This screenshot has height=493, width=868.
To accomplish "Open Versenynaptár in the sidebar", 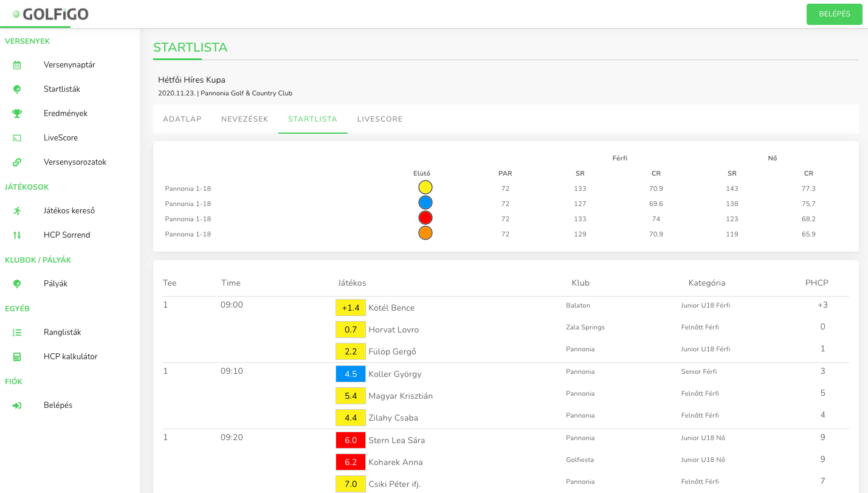I will point(69,65).
